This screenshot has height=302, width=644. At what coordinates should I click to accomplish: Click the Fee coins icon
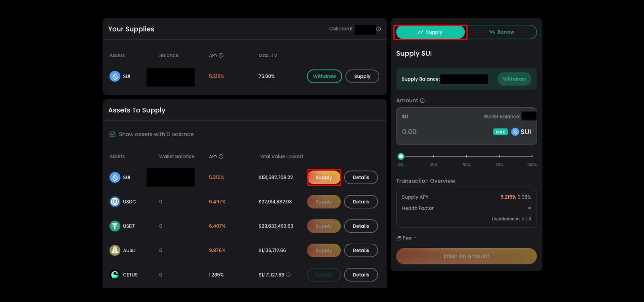399,238
